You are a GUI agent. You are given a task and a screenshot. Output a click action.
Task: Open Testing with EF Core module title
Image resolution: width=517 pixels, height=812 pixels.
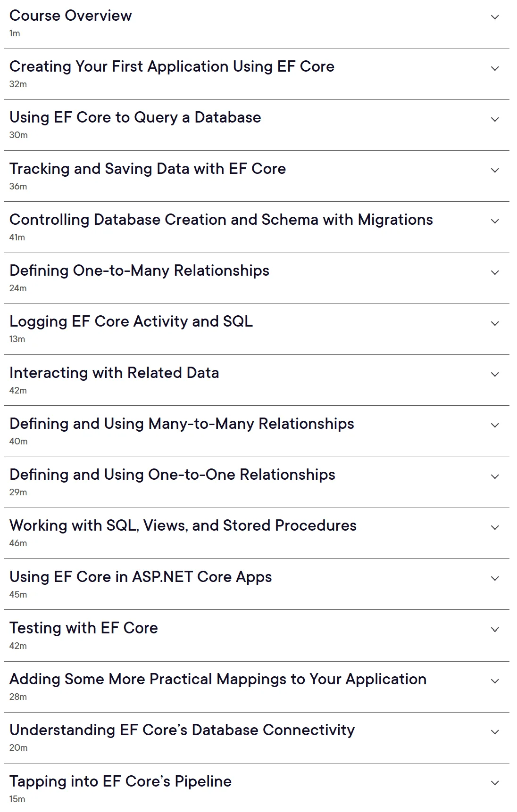83,628
